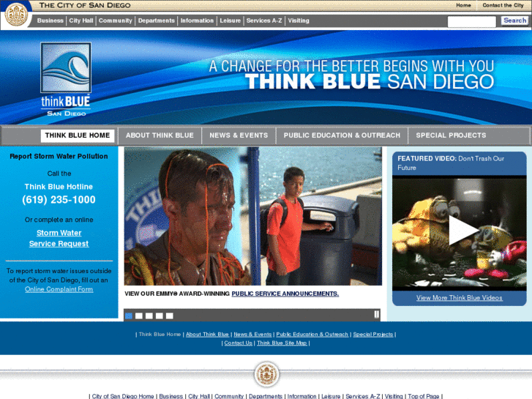Click the city seal in the footer

[266, 374]
